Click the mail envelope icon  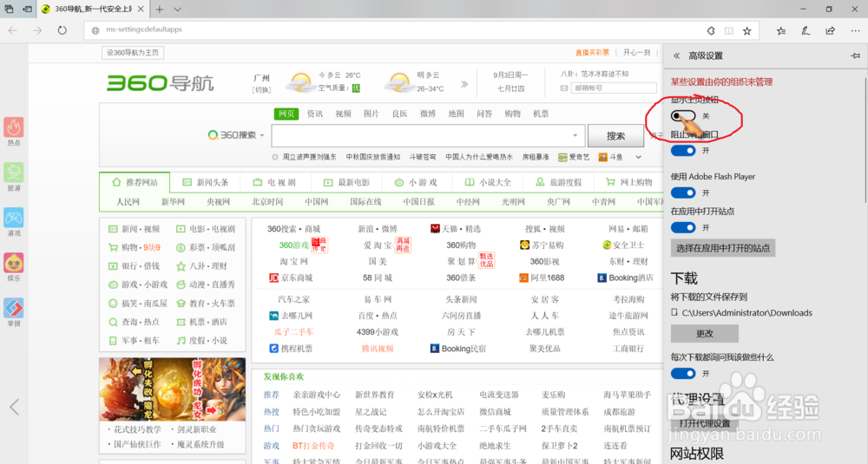click(564, 88)
